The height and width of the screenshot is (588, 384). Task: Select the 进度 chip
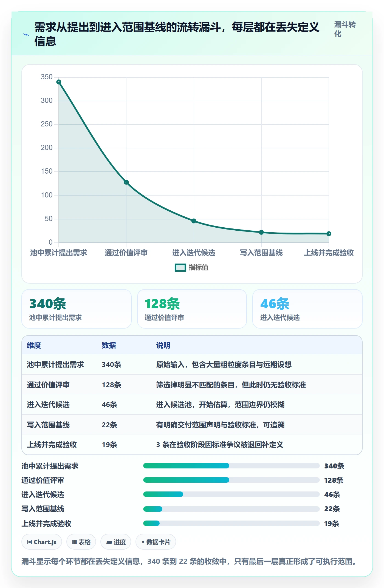coord(116,542)
